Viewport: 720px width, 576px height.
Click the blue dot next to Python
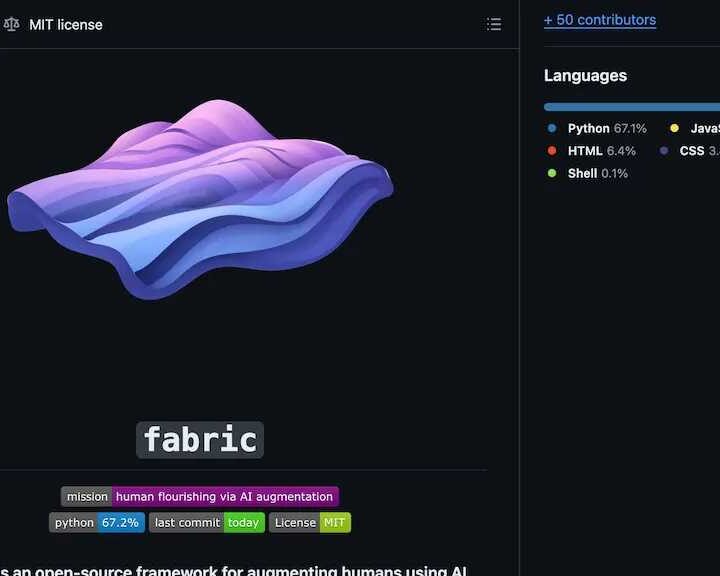552,128
